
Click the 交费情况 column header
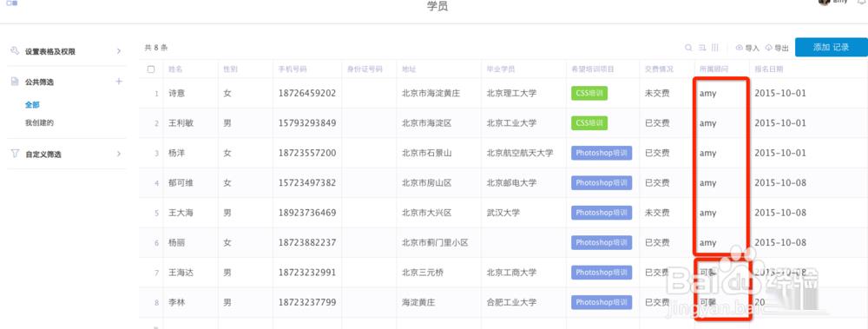tap(660, 69)
